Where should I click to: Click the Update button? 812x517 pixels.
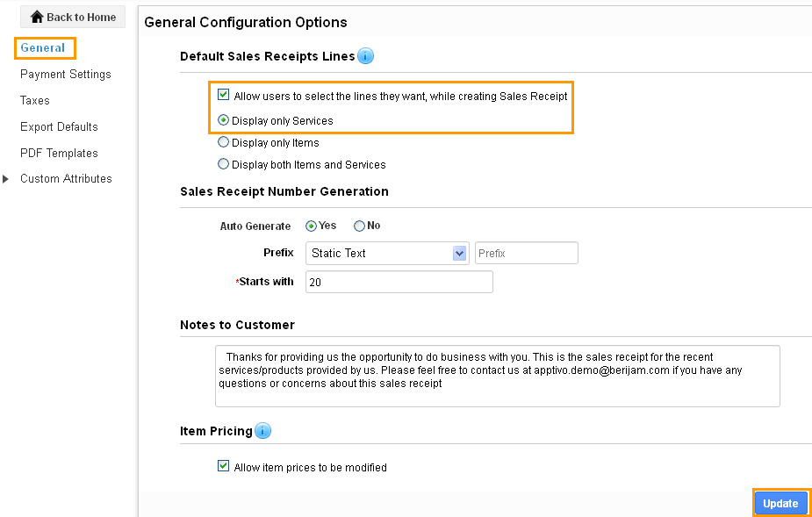[x=780, y=504]
